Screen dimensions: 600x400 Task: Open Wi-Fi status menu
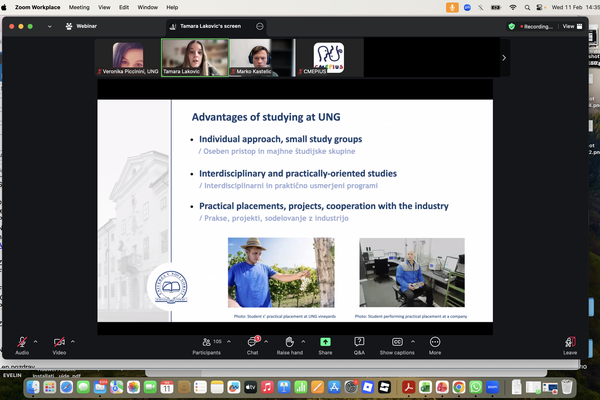tap(513, 7)
